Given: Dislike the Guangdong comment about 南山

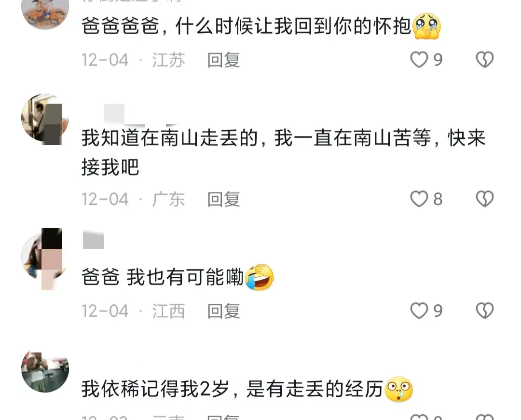Looking at the screenshot, I should (485, 199).
